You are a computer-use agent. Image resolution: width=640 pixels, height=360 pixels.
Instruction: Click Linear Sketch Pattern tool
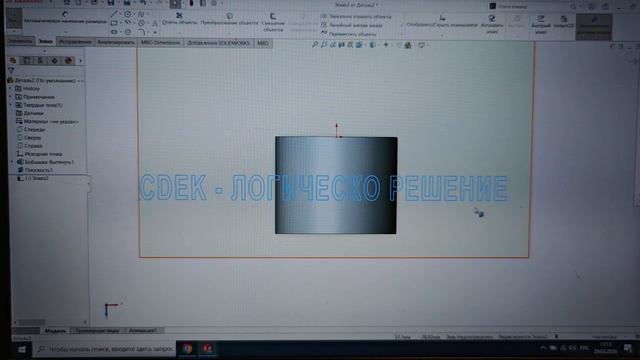click(351, 25)
